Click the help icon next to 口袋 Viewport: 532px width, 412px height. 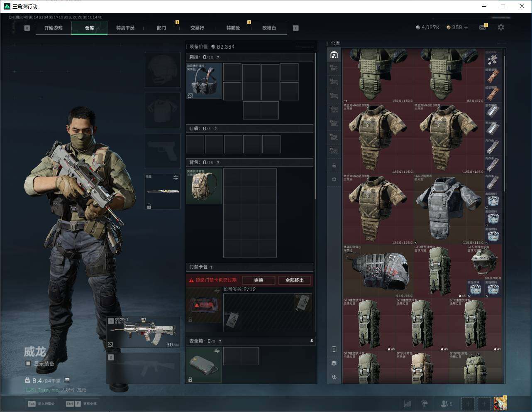(215, 129)
